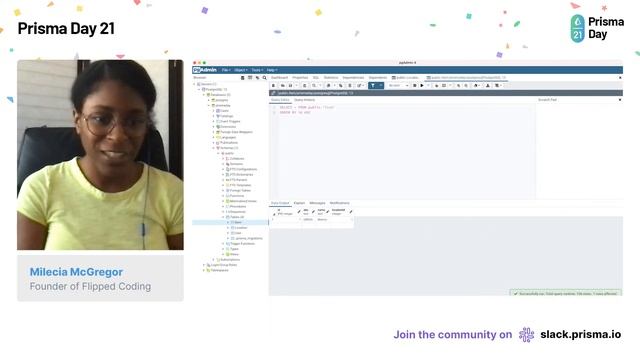This screenshot has width=640, height=360.
Task: Click the Paste toolbar icon
Action: tap(340, 85)
